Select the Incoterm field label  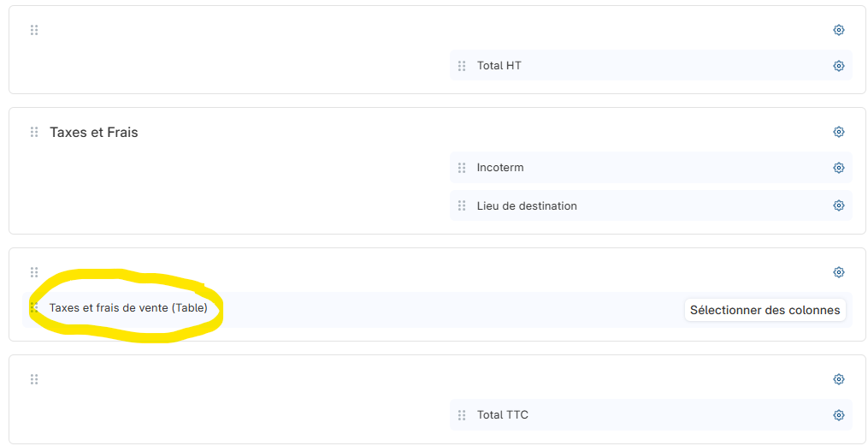(500, 168)
